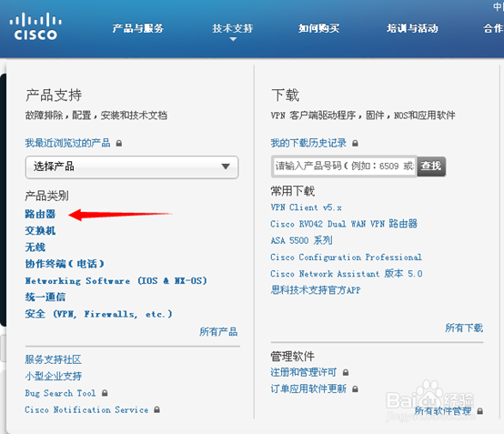Click lock icon beside 我的下载历史记录
This screenshot has height=434, width=504.
pyautogui.click(x=355, y=143)
